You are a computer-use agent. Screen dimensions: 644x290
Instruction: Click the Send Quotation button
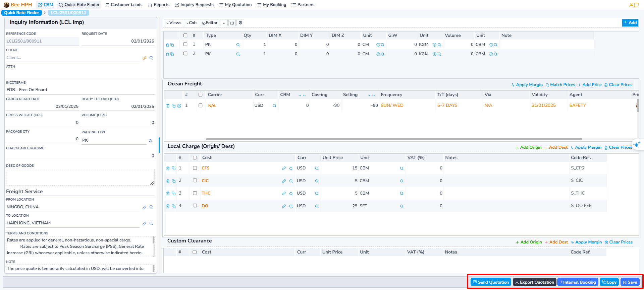tap(491, 282)
